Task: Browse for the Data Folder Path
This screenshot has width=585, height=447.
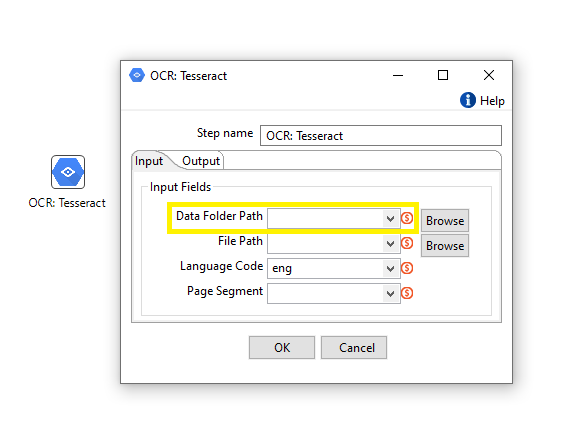Action: [x=445, y=221]
